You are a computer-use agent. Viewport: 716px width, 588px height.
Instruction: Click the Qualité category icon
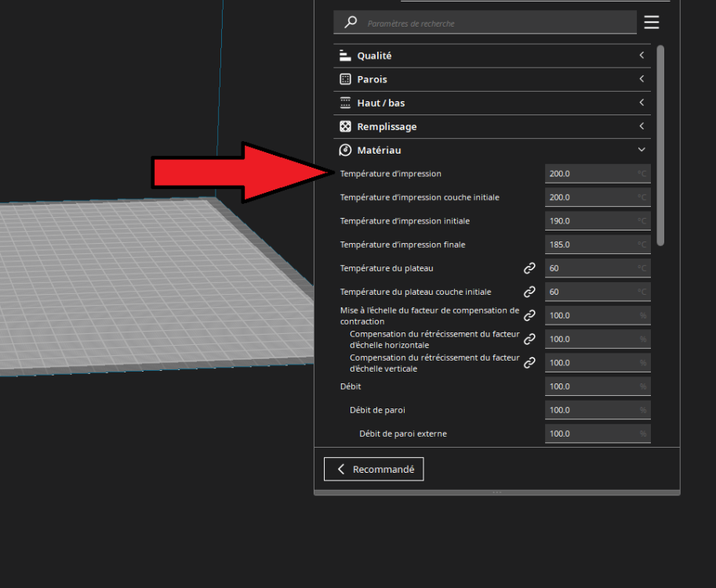point(345,56)
